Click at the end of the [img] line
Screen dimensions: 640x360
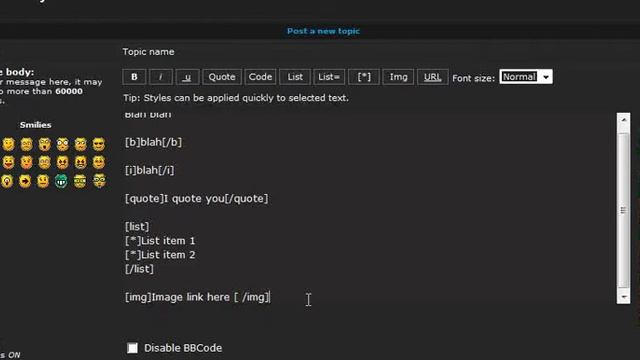(270, 297)
